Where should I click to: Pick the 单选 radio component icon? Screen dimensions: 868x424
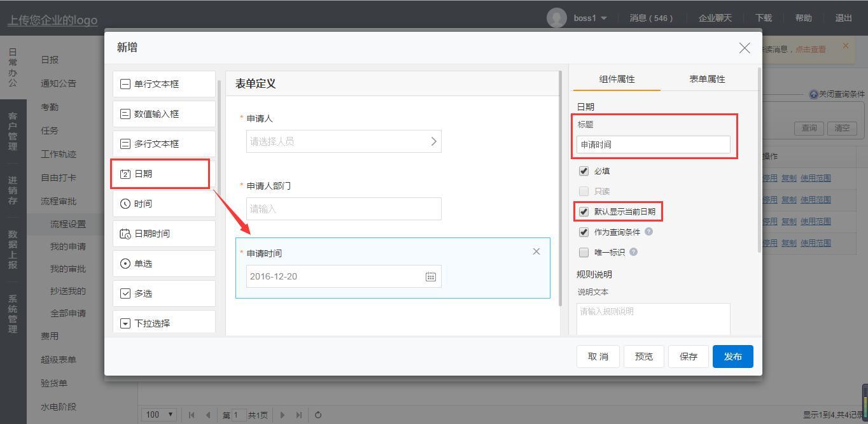coord(125,264)
